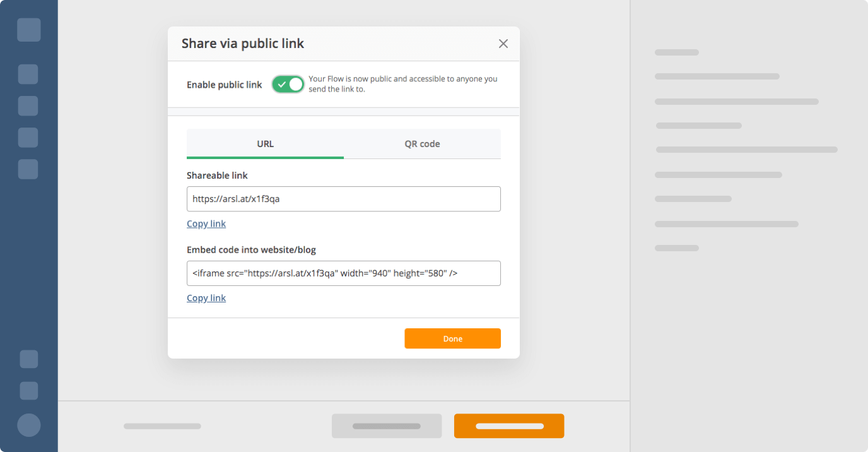Viewport: 868px width, 452px height.
Task: Disable the Enable public link toggle
Action: [x=288, y=84]
